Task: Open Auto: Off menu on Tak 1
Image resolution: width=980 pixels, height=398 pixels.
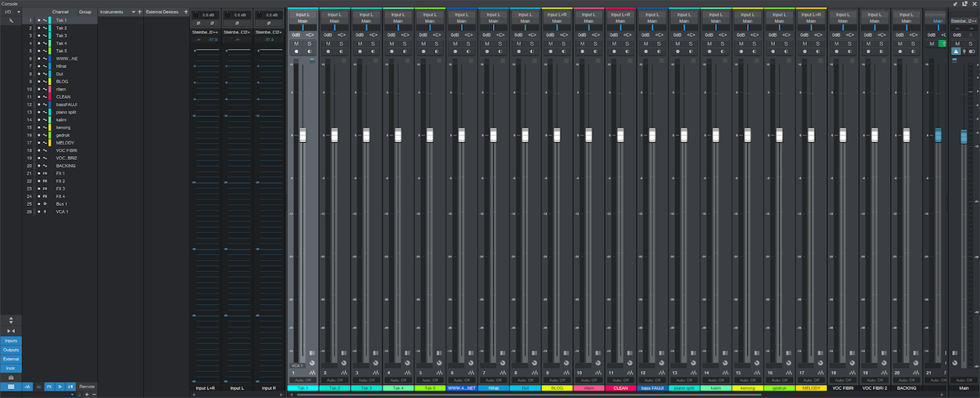Action: click(x=302, y=381)
